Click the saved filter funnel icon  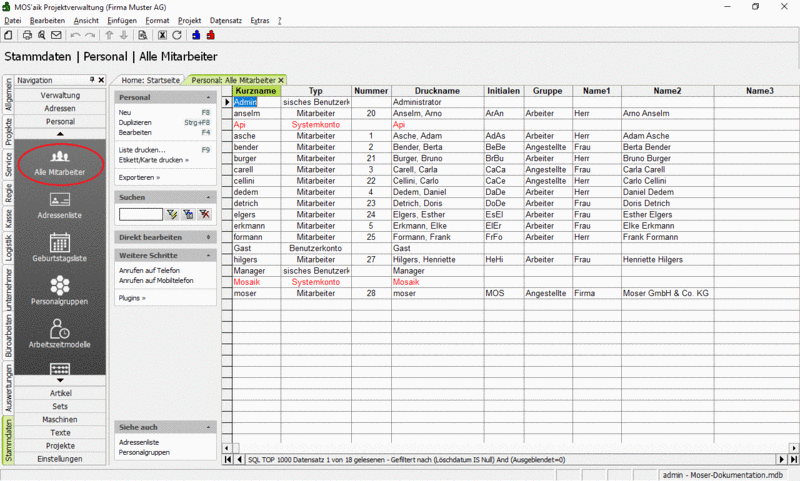[x=188, y=214]
